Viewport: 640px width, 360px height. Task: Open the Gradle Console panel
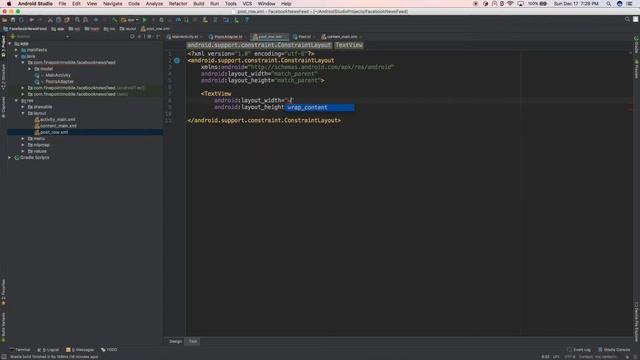click(x=614, y=350)
